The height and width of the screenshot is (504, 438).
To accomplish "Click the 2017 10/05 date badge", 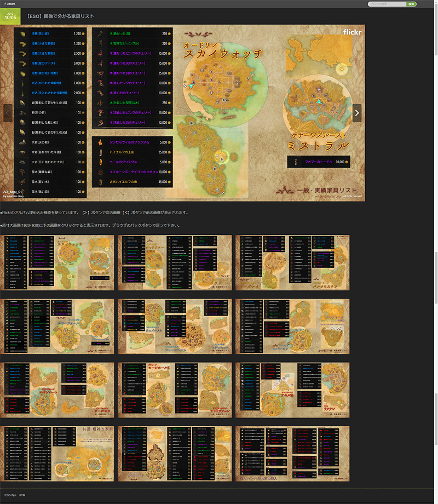I will coord(10,16).
